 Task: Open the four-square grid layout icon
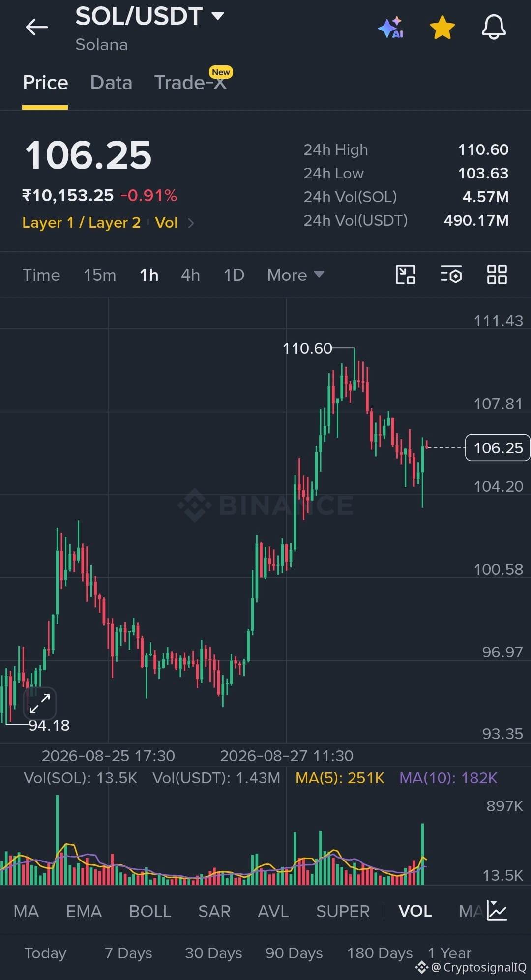coord(497,274)
